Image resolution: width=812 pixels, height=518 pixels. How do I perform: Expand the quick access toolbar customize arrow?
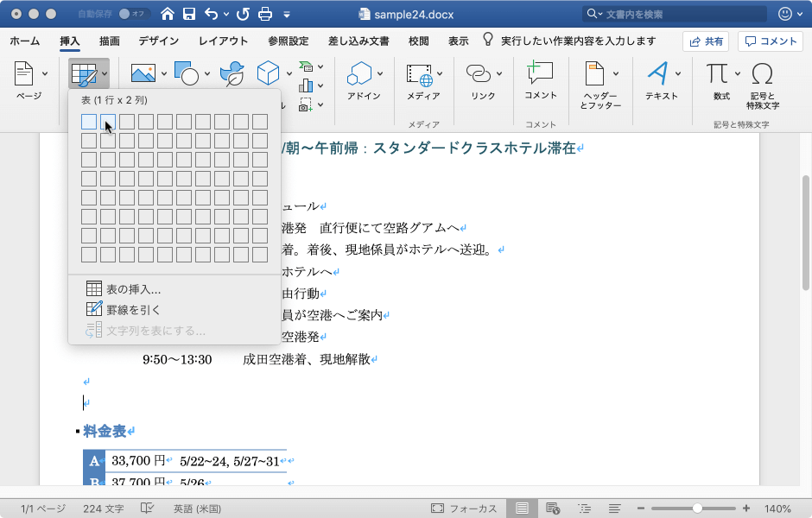(x=287, y=15)
